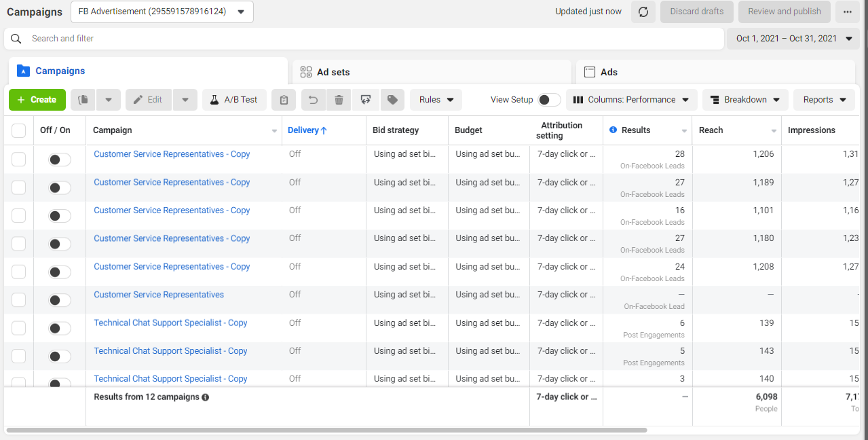Refresh data with the circular arrows icon

point(643,12)
